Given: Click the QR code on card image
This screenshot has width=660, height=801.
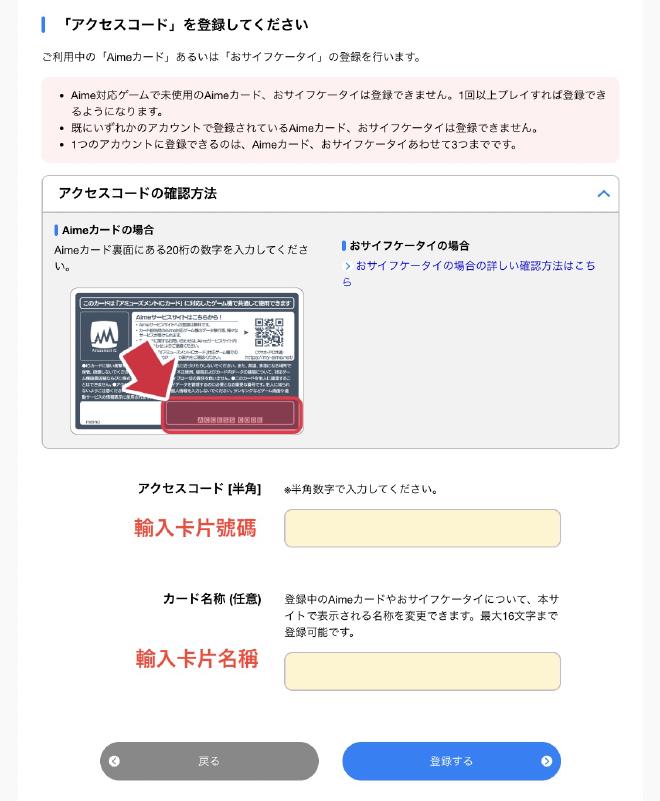Looking at the screenshot, I should (269, 332).
